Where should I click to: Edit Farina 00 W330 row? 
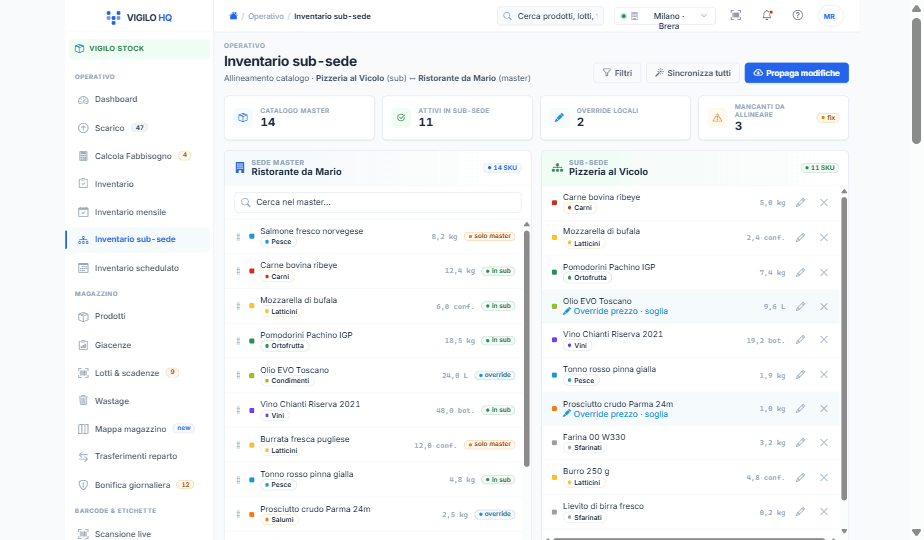coord(800,443)
